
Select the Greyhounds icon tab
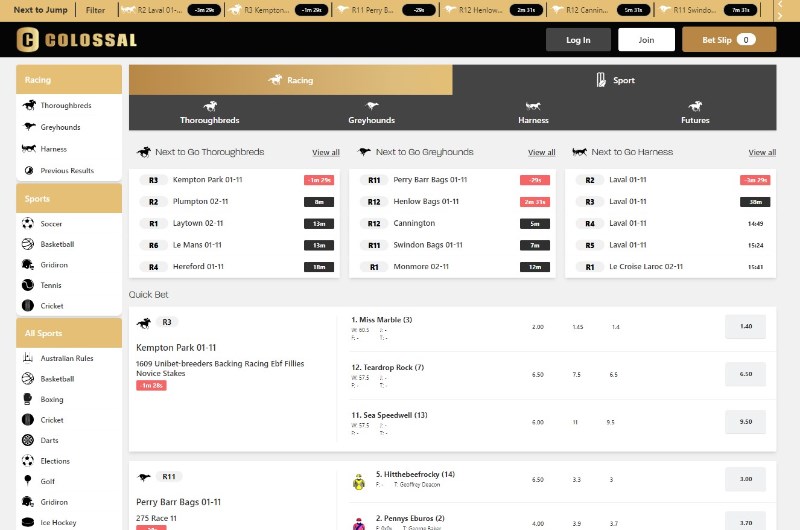point(371,113)
